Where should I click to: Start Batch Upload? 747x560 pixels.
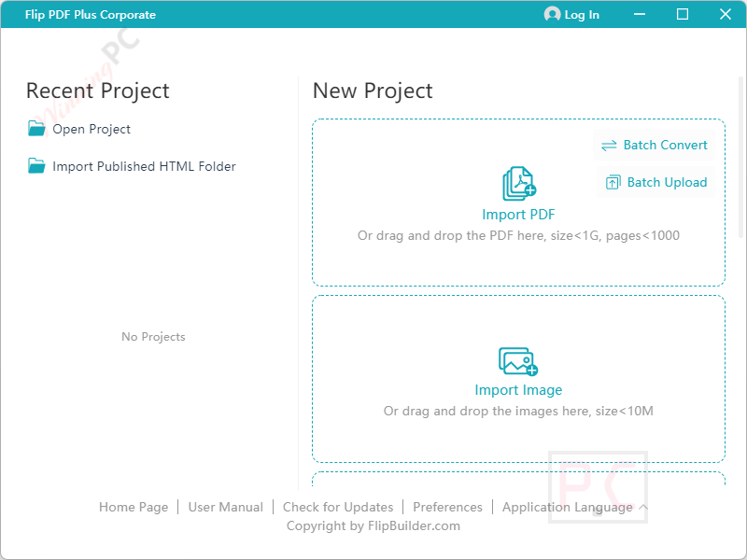[656, 182]
